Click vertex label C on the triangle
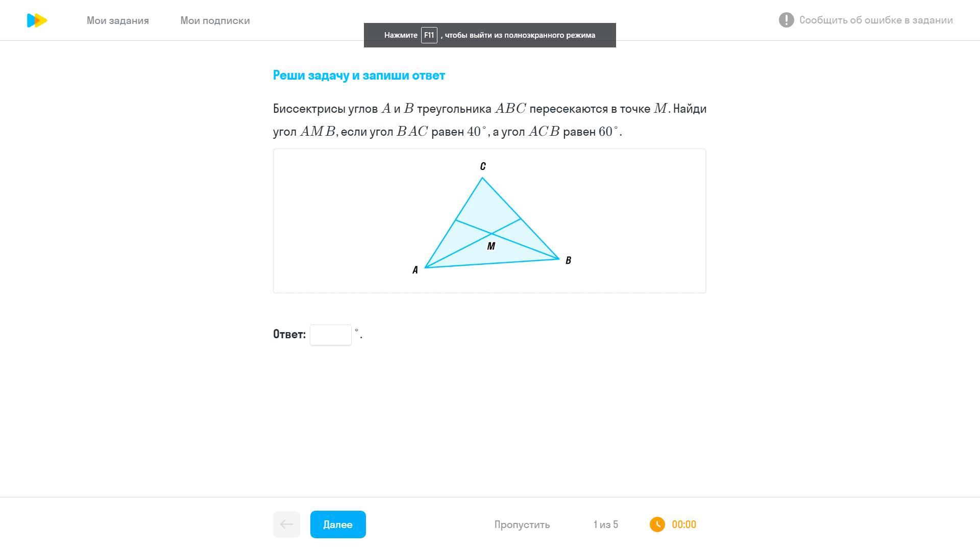This screenshot has width=980, height=551. pyautogui.click(x=483, y=166)
